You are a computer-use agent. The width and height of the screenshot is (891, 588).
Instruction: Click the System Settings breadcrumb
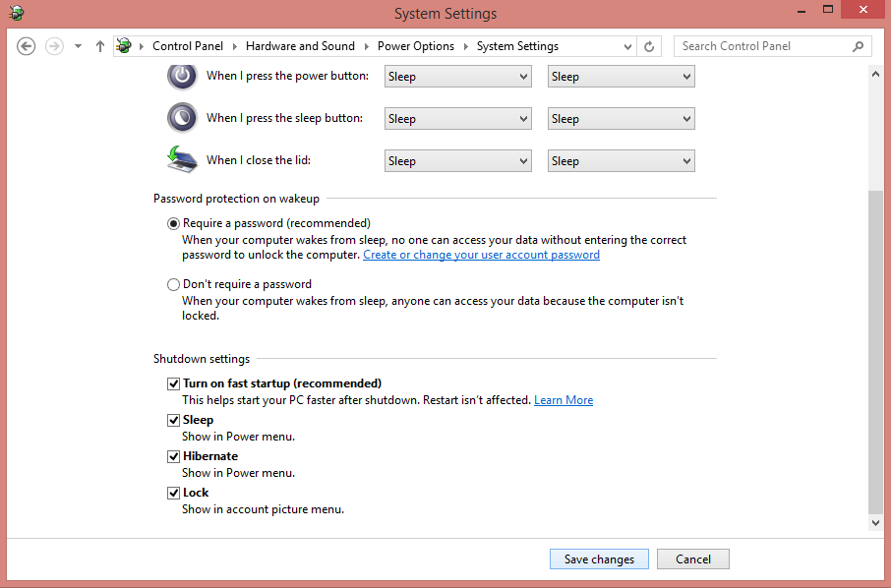pyautogui.click(x=517, y=46)
